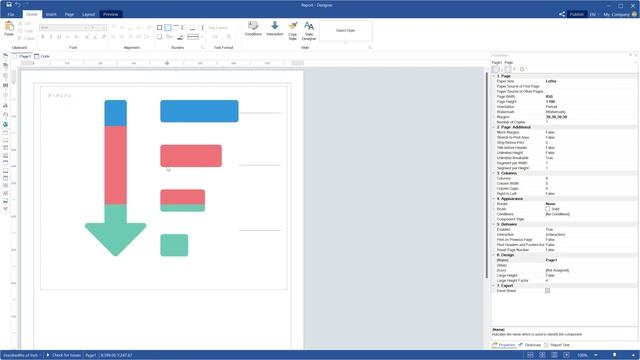
Task: Click the Publish button
Action: click(x=577, y=14)
